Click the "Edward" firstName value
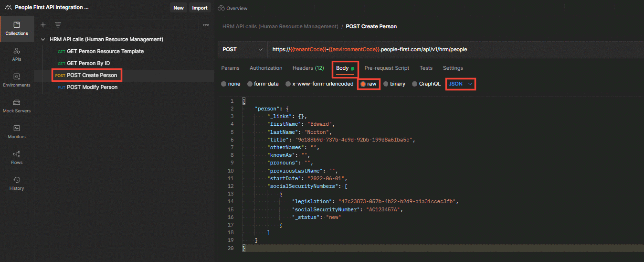 319,124
